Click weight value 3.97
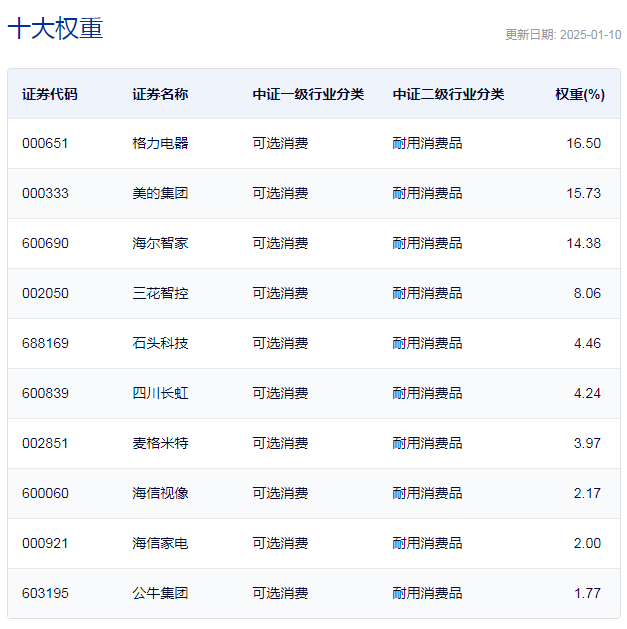 587,443
